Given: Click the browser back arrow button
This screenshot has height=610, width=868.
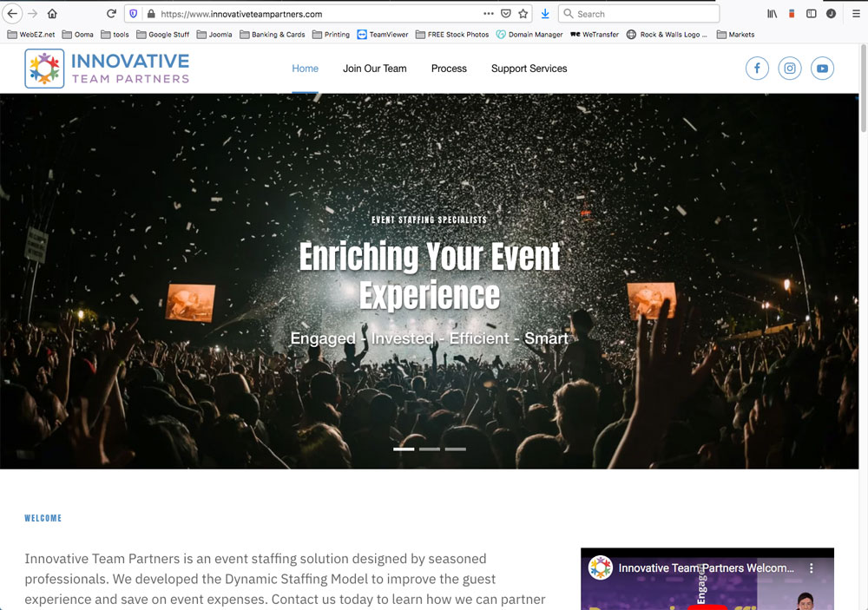Looking at the screenshot, I should [12, 14].
